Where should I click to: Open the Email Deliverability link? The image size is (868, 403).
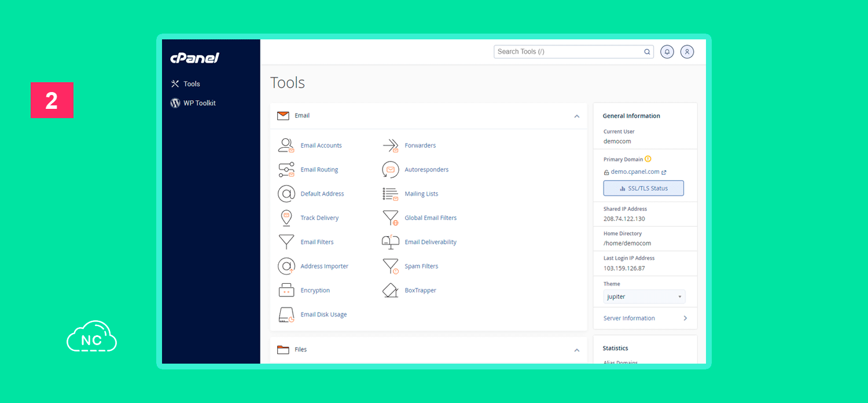click(x=431, y=242)
